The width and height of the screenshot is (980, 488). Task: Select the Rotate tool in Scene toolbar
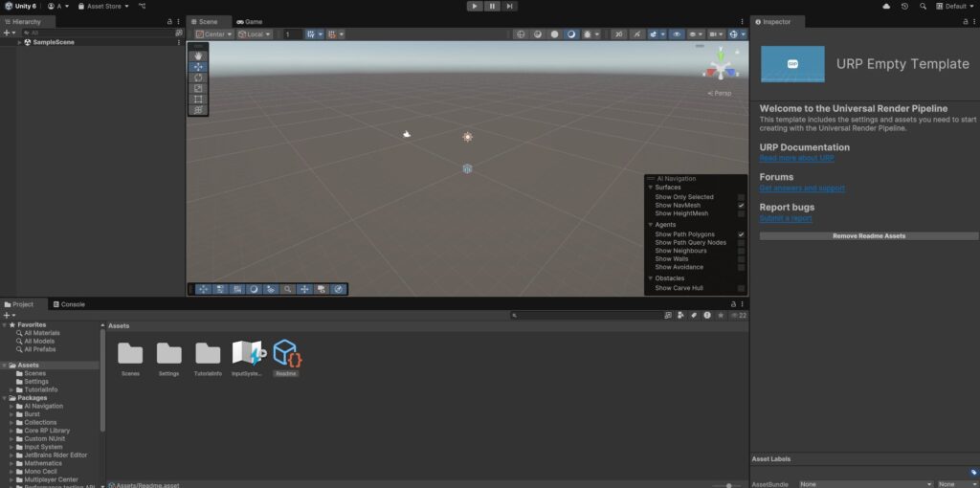[198, 78]
